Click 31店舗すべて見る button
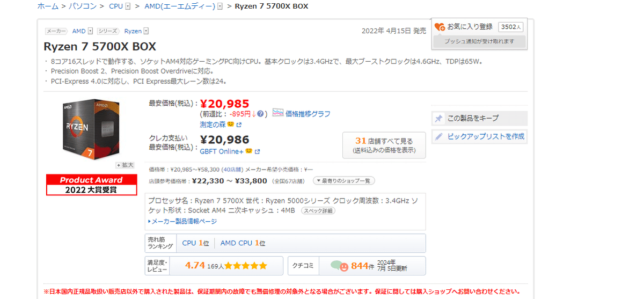The image size is (644, 299). coord(384,145)
